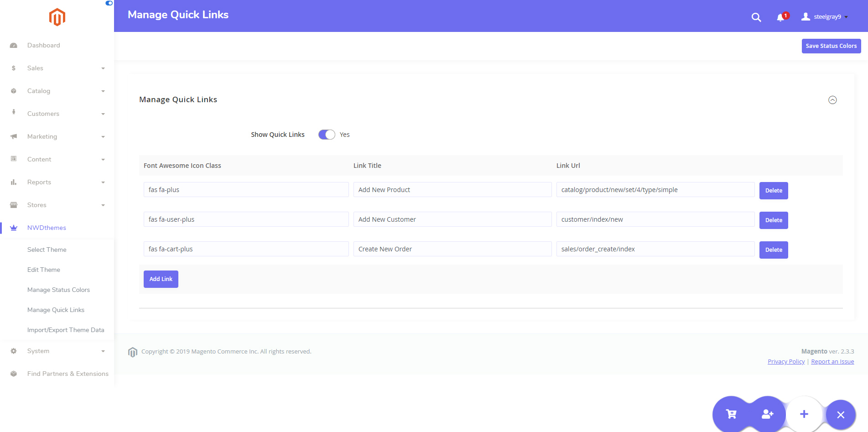868x432 pixels.
Task: Click the Marketing megaphone icon
Action: click(x=14, y=137)
